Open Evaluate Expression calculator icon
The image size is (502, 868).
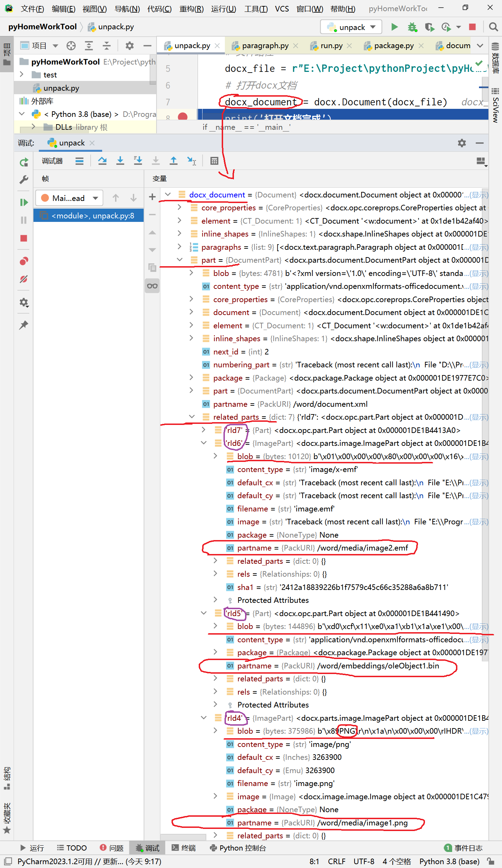click(x=214, y=161)
